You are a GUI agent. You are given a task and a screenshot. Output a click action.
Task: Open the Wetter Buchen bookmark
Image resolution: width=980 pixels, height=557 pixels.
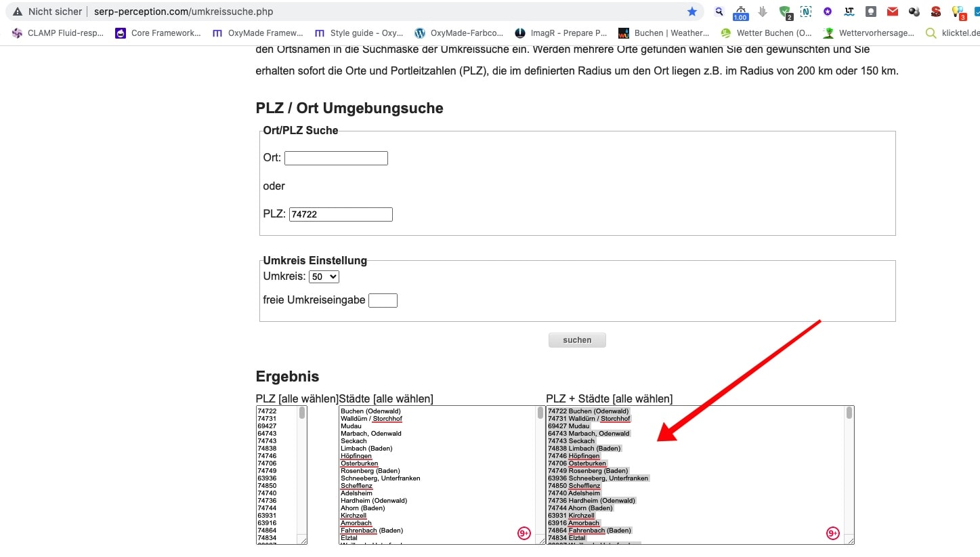[766, 33]
